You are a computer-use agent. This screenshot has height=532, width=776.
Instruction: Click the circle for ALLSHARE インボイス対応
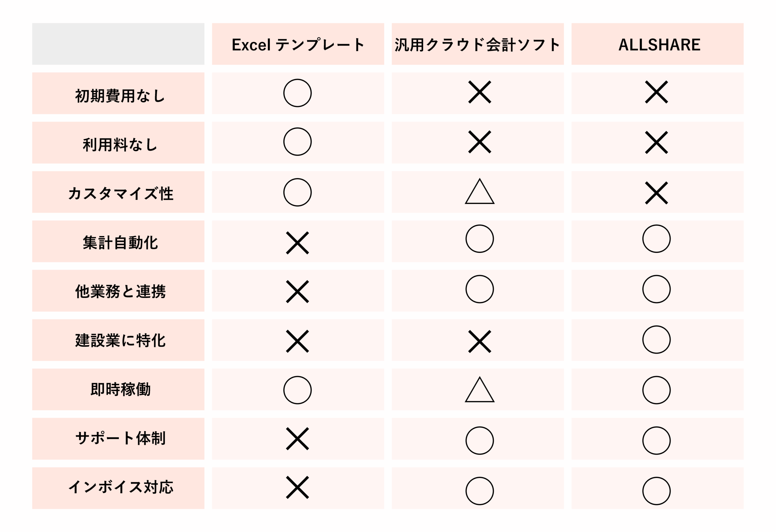[x=656, y=491]
